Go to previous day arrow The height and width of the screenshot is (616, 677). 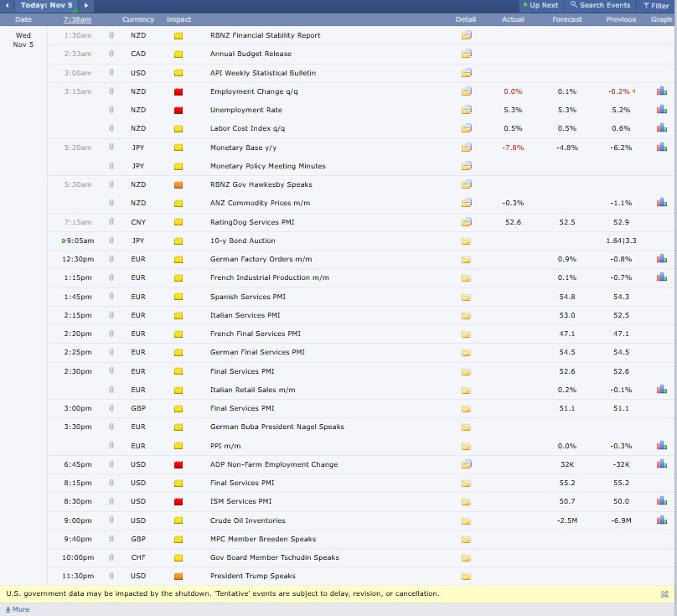tap(8, 6)
